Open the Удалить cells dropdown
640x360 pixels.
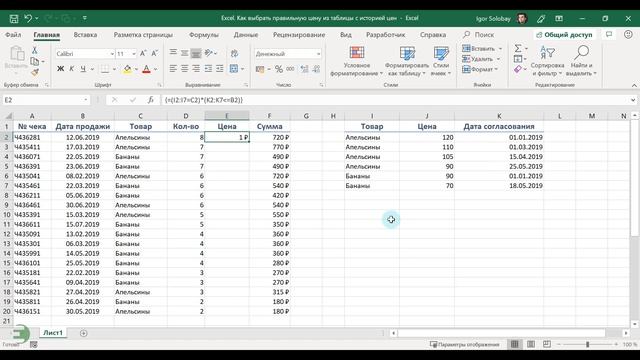click(481, 59)
